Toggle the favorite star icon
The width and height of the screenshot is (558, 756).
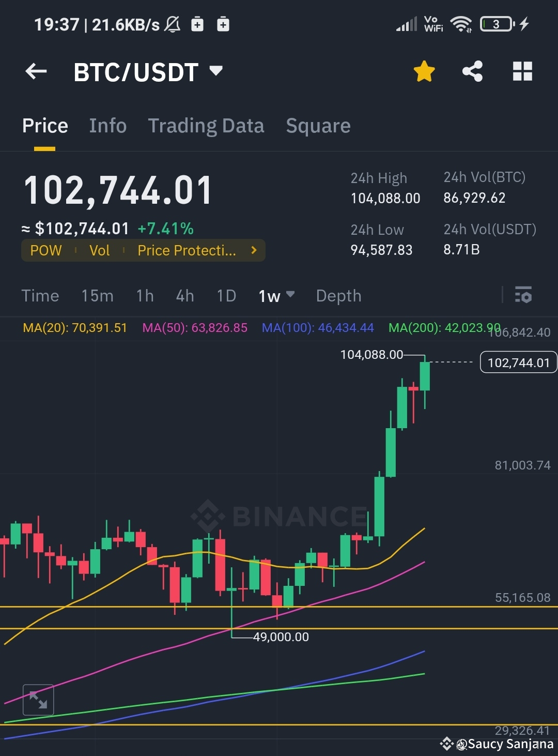click(x=424, y=71)
